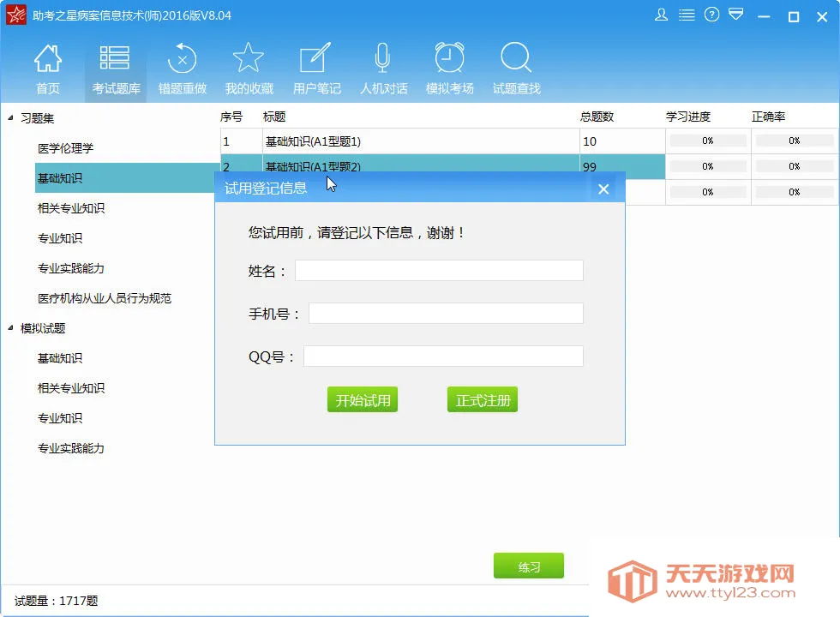Open 我的收藏 favorites star
This screenshot has width=840, height=617.
pos(249,69)
